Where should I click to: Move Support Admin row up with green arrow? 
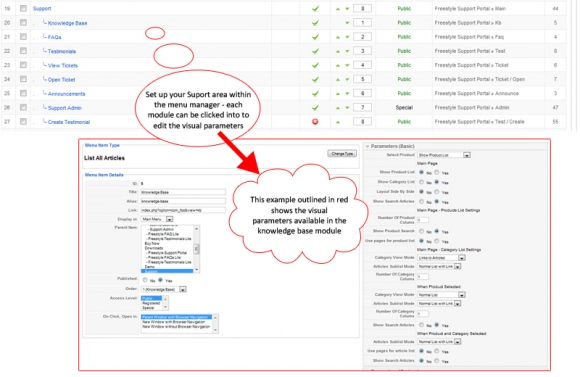point(338,108)
